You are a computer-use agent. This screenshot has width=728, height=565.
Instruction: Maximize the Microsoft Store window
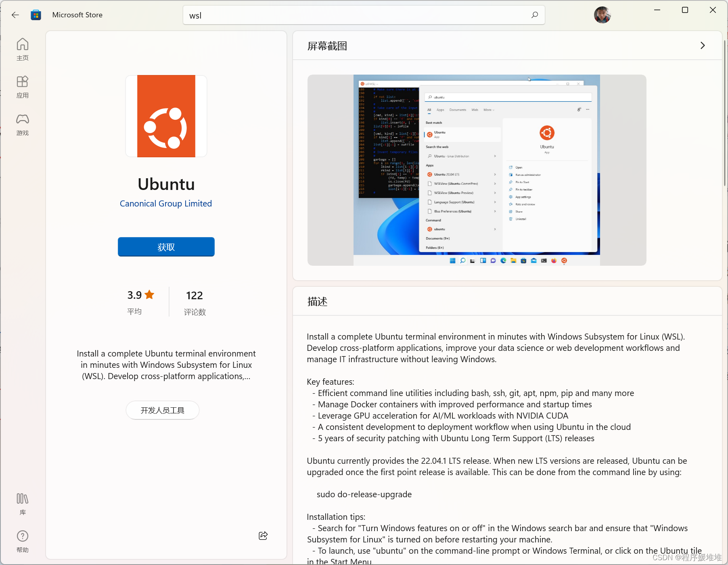tap(685, 10)
